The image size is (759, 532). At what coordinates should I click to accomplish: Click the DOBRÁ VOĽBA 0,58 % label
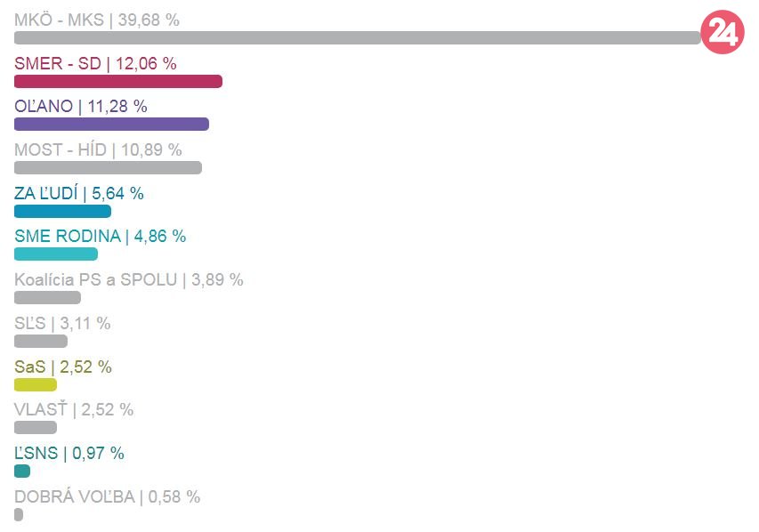point(107,496)
